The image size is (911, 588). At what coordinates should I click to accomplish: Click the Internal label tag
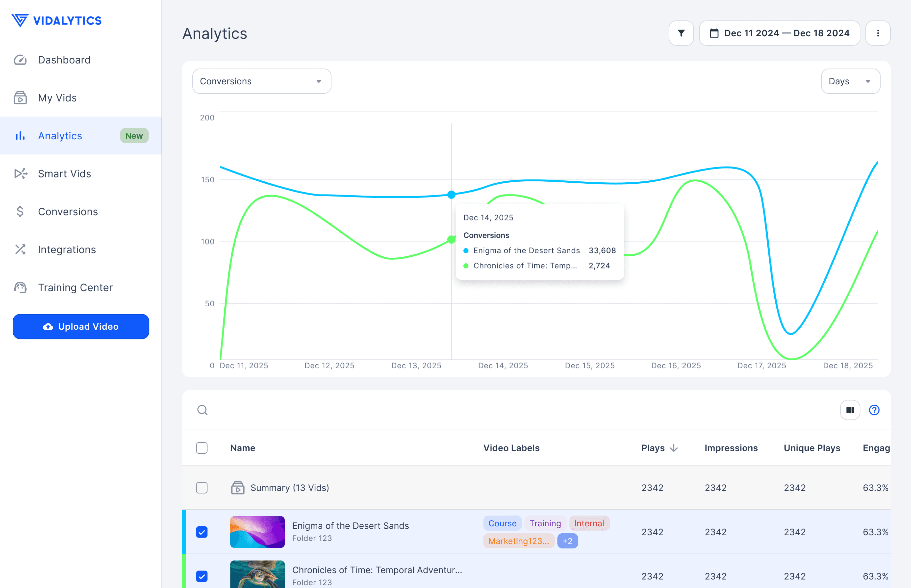click(x=589, y=523)
